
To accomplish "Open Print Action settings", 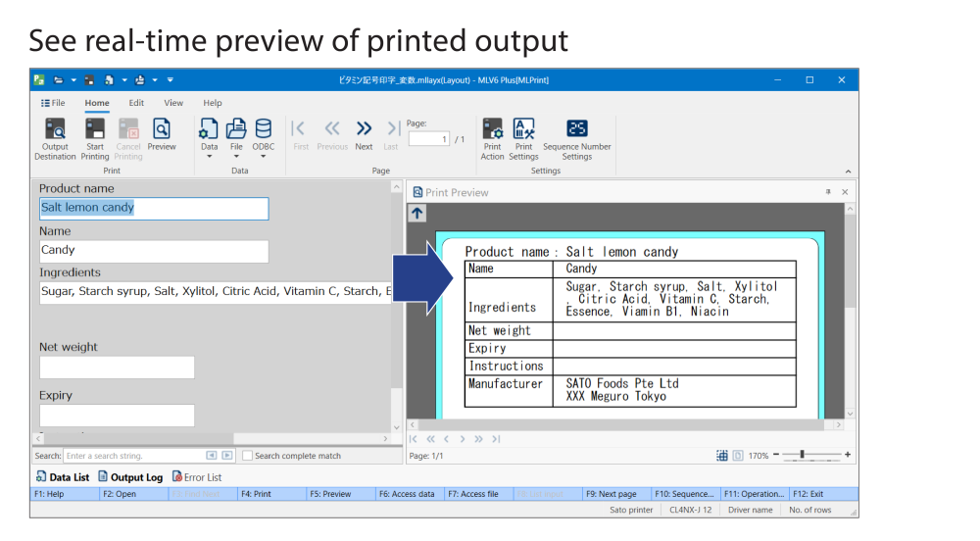I will (x=493, y=139).
